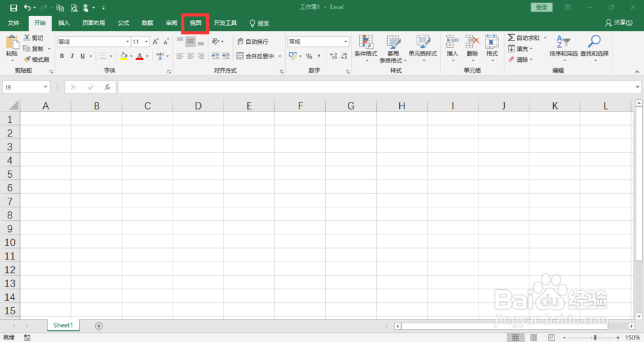Click the Paste icon
Viewport: 644px width, 342px height.
pos(12,43)
